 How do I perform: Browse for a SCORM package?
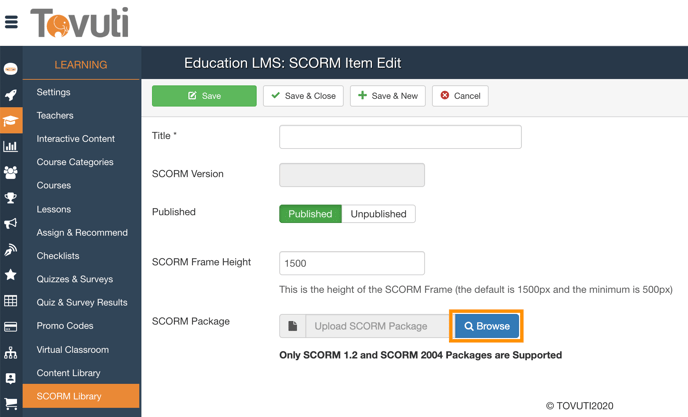point(487,326)
